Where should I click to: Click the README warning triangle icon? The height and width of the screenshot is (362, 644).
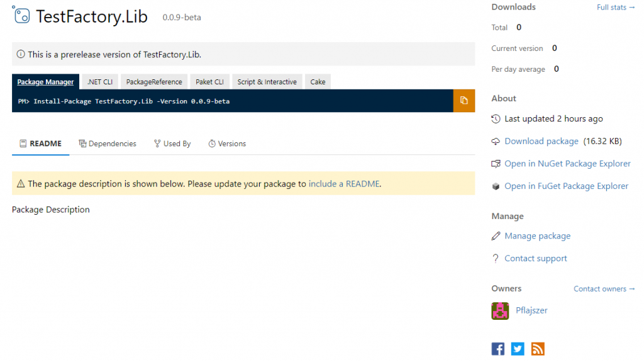21,184
